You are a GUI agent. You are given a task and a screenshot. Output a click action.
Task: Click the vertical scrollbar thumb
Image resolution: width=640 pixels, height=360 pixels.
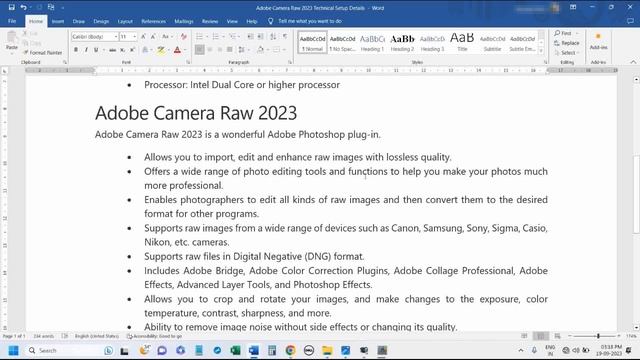click(x=636, y=195)
